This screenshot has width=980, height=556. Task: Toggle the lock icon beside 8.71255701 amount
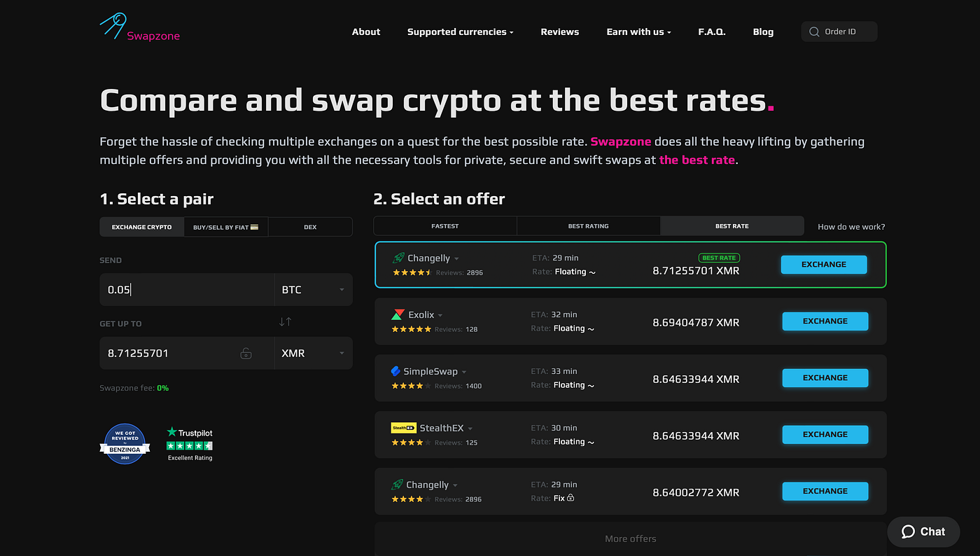tap(246, 354)
